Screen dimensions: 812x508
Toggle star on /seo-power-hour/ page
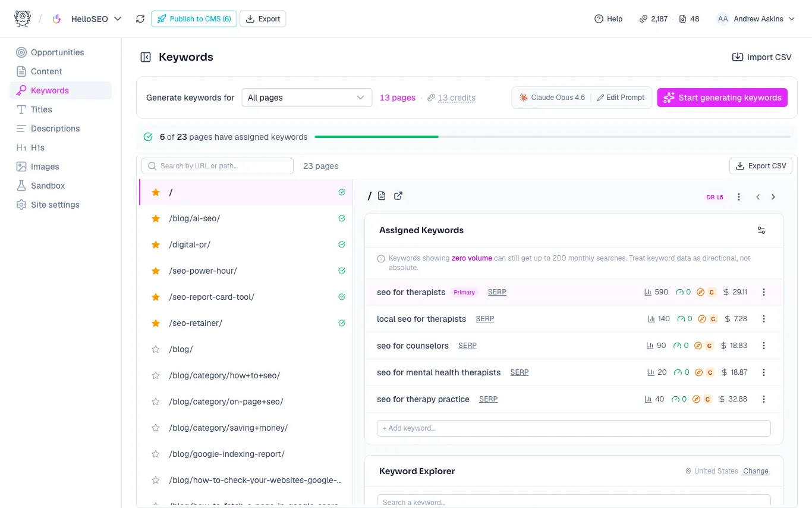tap(156, 271)
